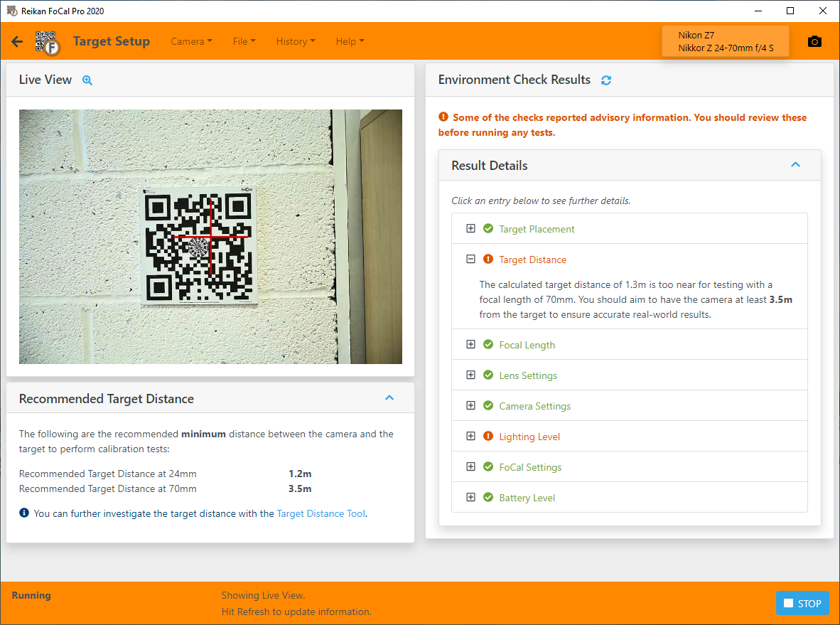Viewport: 840px width, 625px height.
Task: Collapse the Target Distance entry
Action: tap(470, 259)
